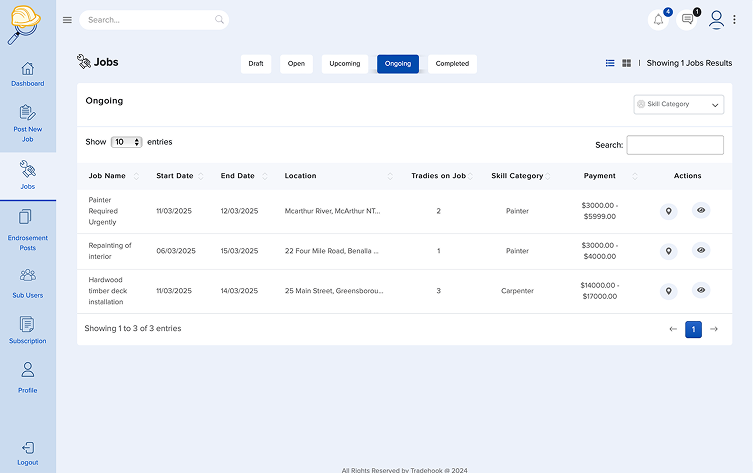Open Endorsement Posts section
753x473 pixels.
pyautogui.click(x=28, y=230)
